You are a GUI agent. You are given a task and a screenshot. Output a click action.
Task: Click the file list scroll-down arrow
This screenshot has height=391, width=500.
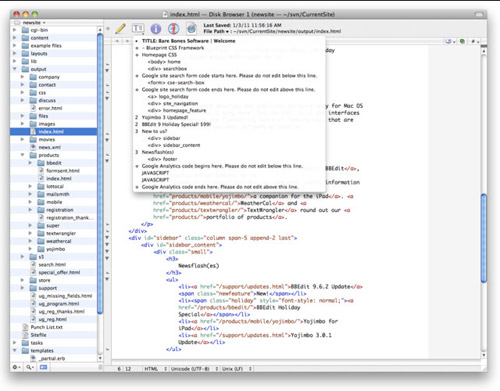pos(100,358)
